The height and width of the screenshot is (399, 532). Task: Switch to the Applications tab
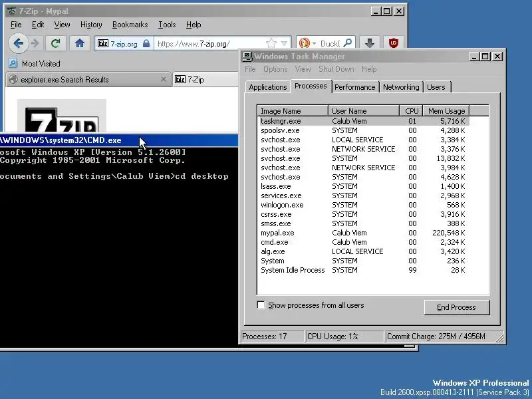coord(268,87)
